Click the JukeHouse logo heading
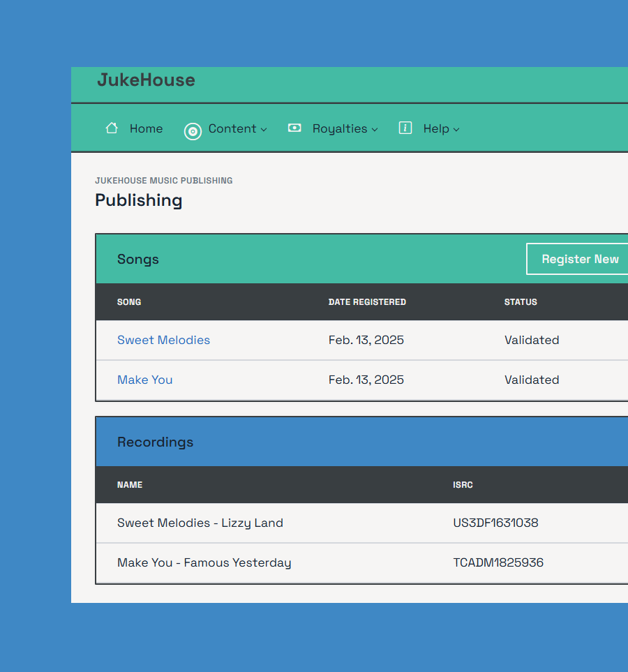Viewport: 628px width, 672px height. [x=145, y=80]
